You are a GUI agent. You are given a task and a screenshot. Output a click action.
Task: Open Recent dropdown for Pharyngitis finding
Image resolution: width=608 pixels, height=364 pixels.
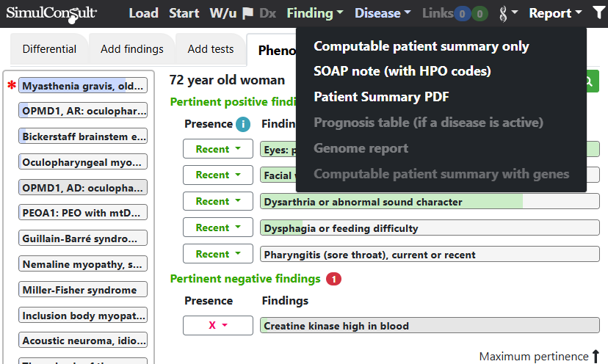pos(218,254)
